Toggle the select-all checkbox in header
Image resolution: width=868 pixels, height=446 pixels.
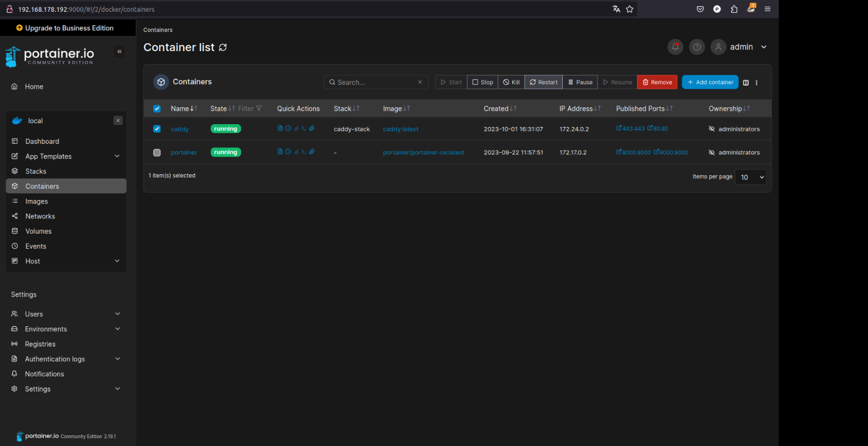pos(157,109)
